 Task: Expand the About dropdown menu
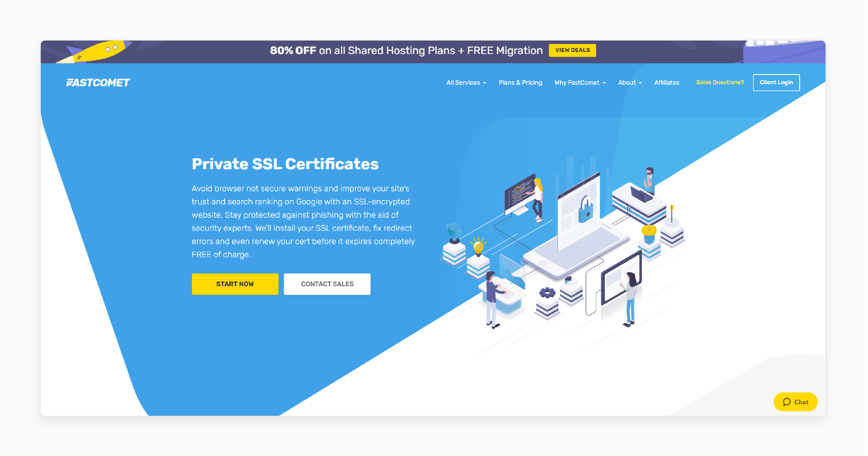pyautogui.click(x=629, y=82)
